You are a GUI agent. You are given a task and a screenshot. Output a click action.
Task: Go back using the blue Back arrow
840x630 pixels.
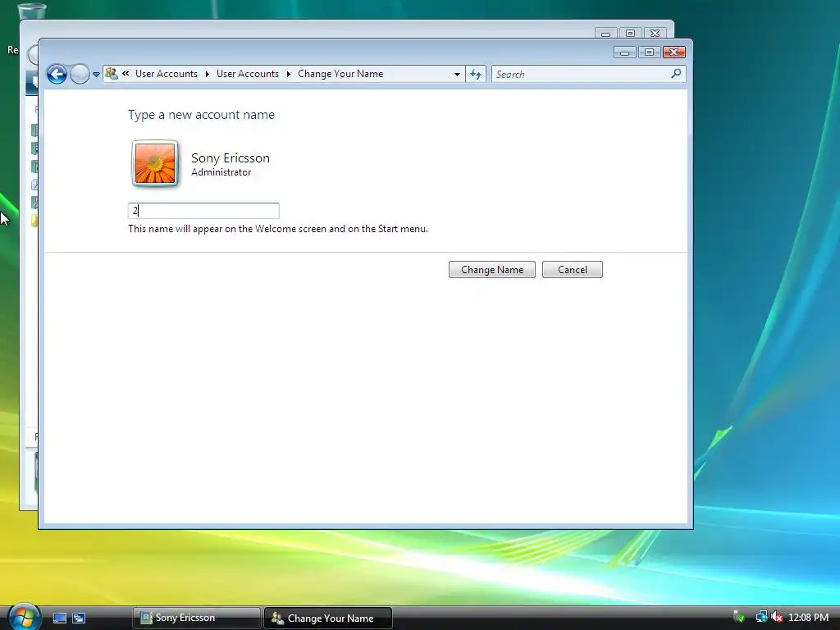point(57,74)
